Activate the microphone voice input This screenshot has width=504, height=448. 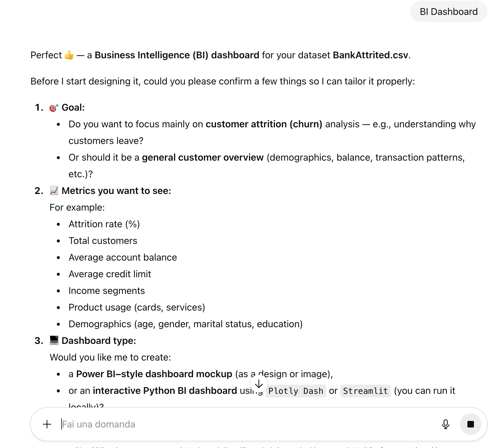tap(445, 424)
